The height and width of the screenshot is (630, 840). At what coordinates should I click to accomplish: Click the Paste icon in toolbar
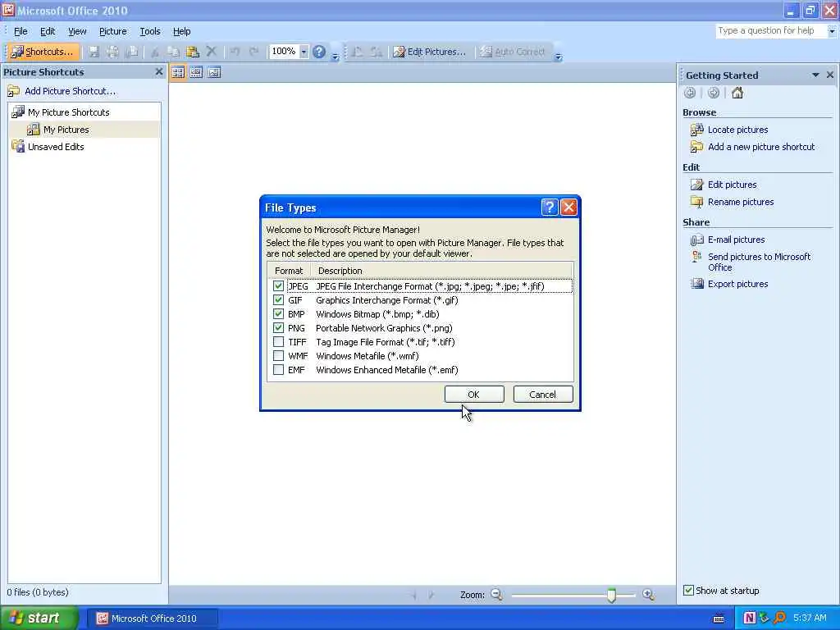pos(192,52)
